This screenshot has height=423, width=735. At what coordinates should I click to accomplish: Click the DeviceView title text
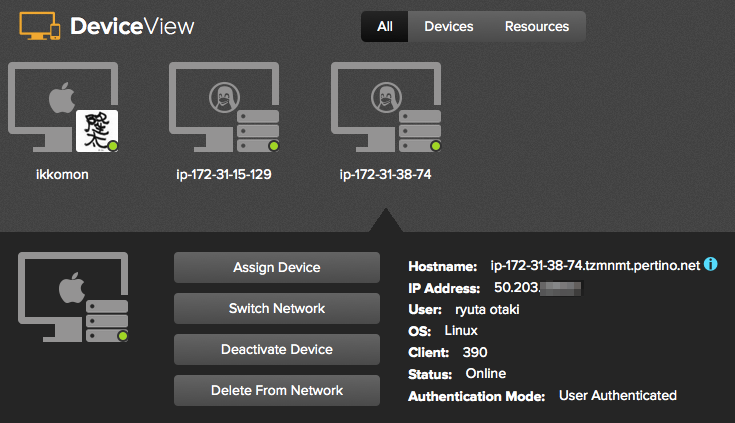point(132,26)
